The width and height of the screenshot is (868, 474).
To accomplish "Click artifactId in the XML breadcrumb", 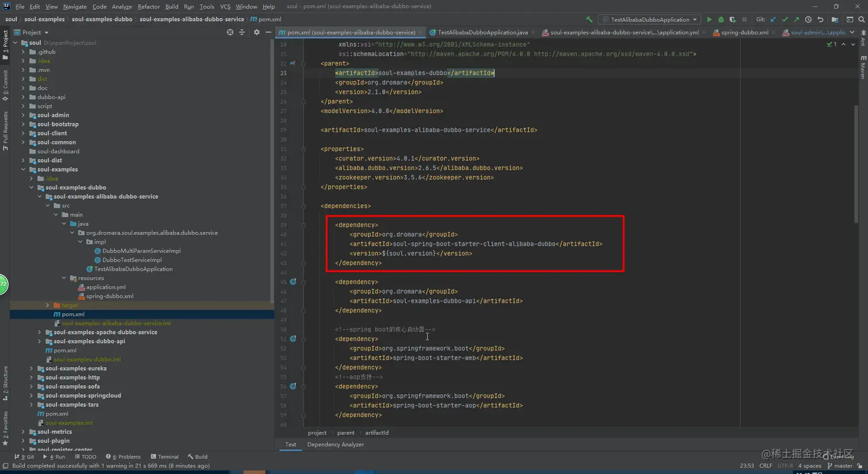I will click(377, 433).
